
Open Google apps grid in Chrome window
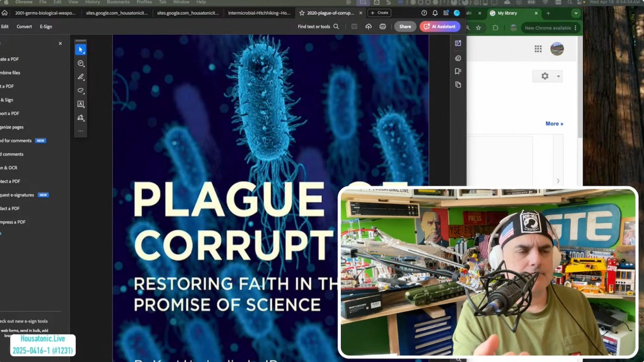538,49
